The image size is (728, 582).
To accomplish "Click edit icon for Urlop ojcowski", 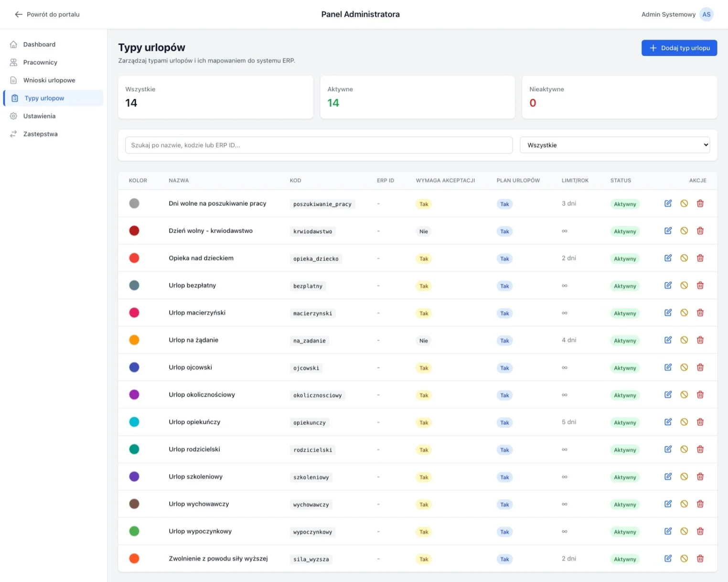I will coord(668,367).
